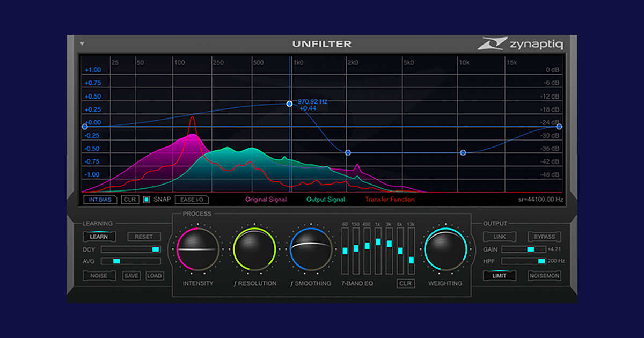Select the left endpoint node at +0.00

coord(84,127)
